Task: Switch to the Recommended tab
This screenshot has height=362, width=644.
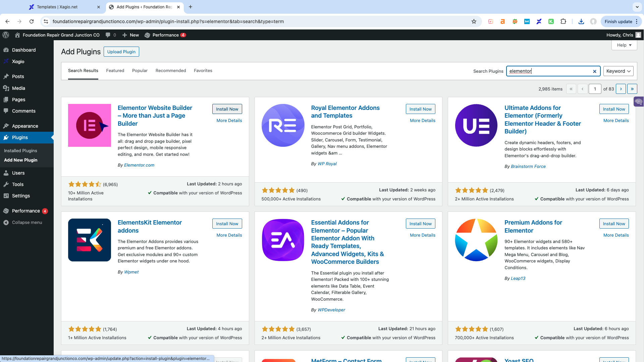Action: 171,71
